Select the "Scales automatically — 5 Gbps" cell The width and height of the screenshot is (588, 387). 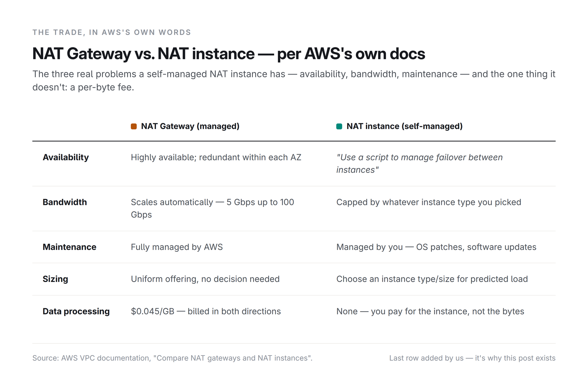[x=212, y=208]
